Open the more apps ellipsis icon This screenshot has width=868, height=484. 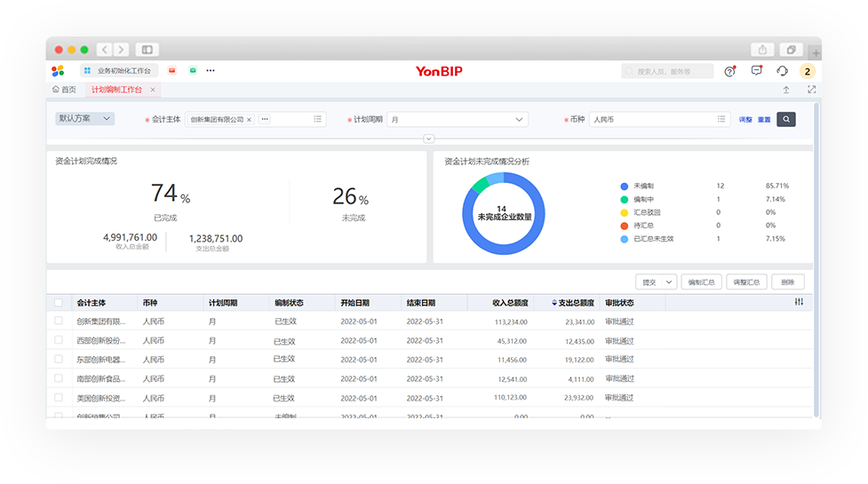(x=211, y=70)
